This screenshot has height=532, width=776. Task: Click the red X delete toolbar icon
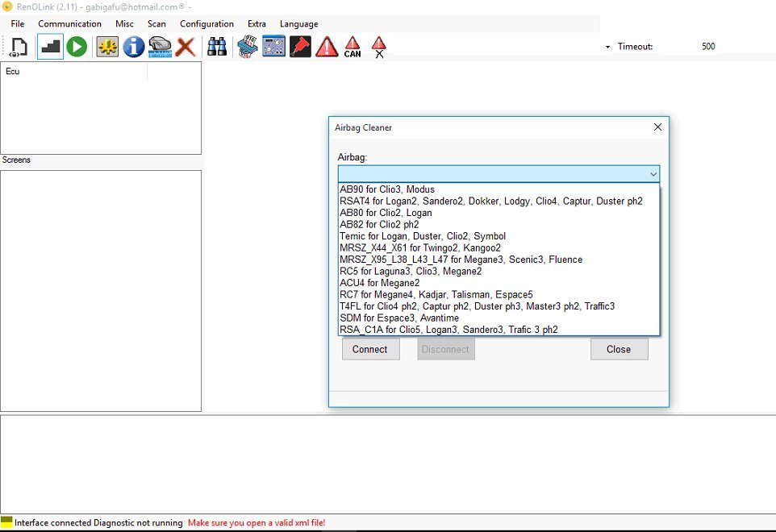coord(186,48)
